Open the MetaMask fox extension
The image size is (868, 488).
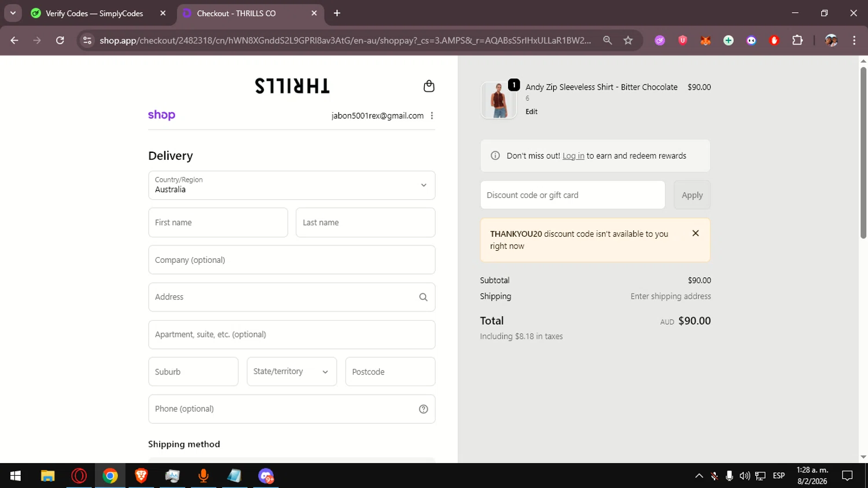[705, 41]
